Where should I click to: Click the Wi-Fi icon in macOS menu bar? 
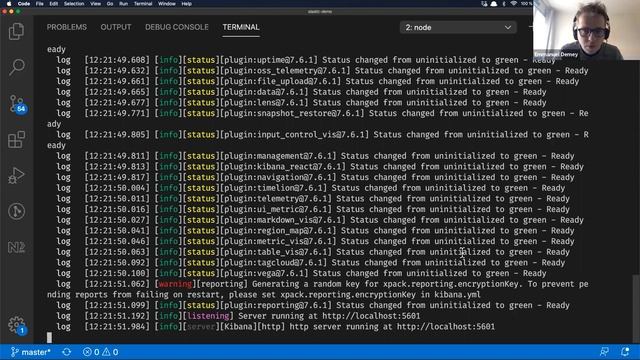point(513,4)
